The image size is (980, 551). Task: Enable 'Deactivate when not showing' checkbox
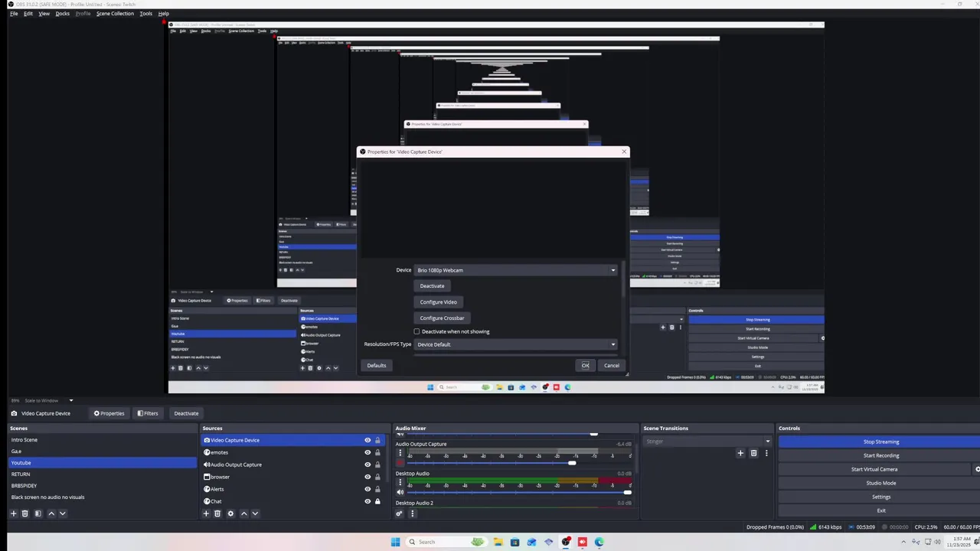tap(416, 331)
